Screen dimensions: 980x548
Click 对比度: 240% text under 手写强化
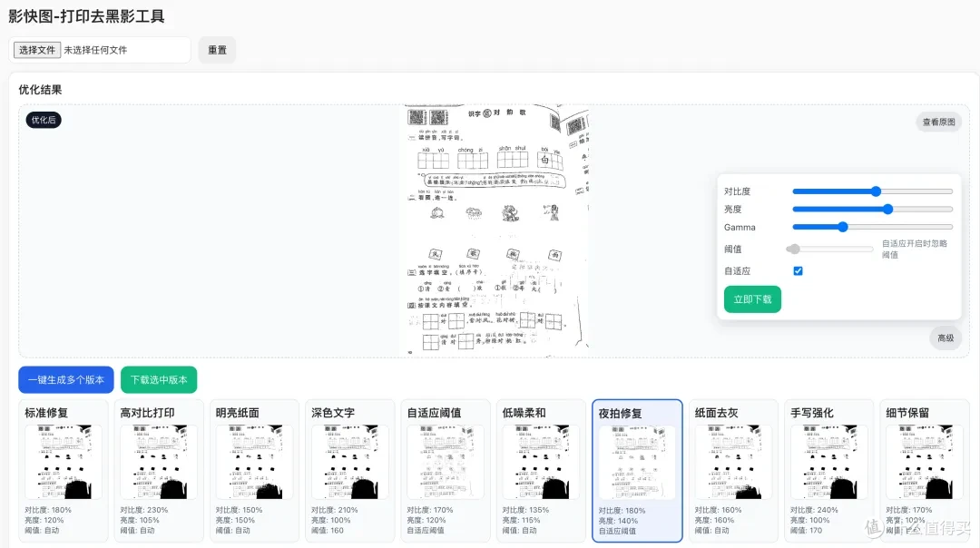814,510
